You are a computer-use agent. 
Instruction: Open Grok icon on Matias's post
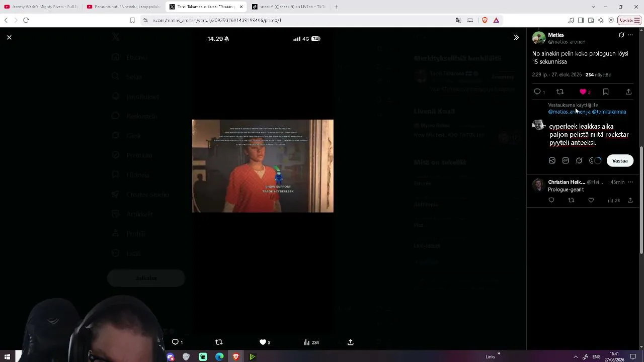coord(621,35)
